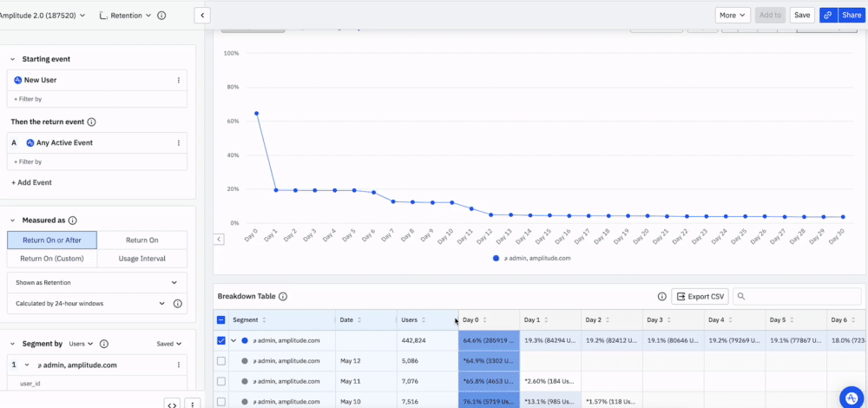Select the Return On (Custom) option
The image size is (868, 408).
click(x=52, y=259)
